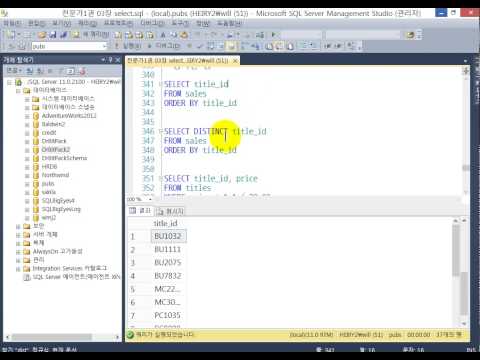Collapse the SELECT block at line 341
480x360 pixels.
161,84
